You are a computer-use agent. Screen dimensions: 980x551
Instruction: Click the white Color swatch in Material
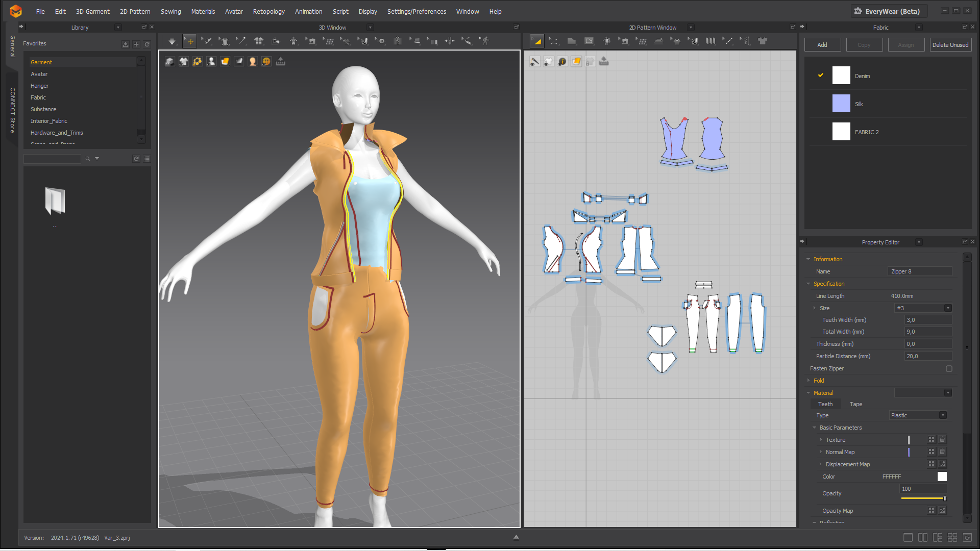click(942, 477)
